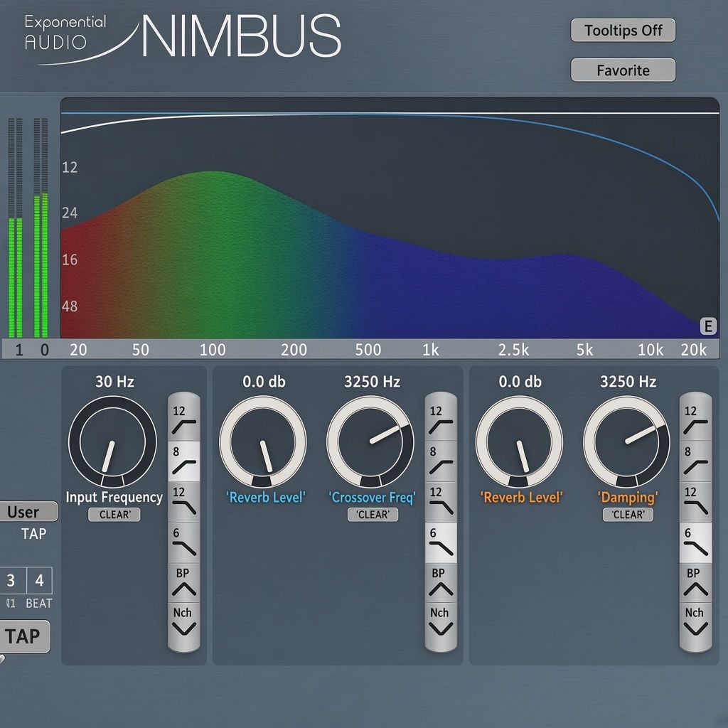
Task: Click the User preset button
Action: tap(28, 512)
